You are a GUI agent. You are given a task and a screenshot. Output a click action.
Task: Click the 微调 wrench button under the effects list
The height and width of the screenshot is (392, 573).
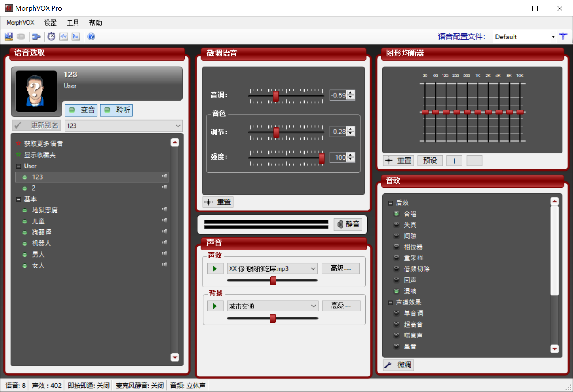click(398, 365)
